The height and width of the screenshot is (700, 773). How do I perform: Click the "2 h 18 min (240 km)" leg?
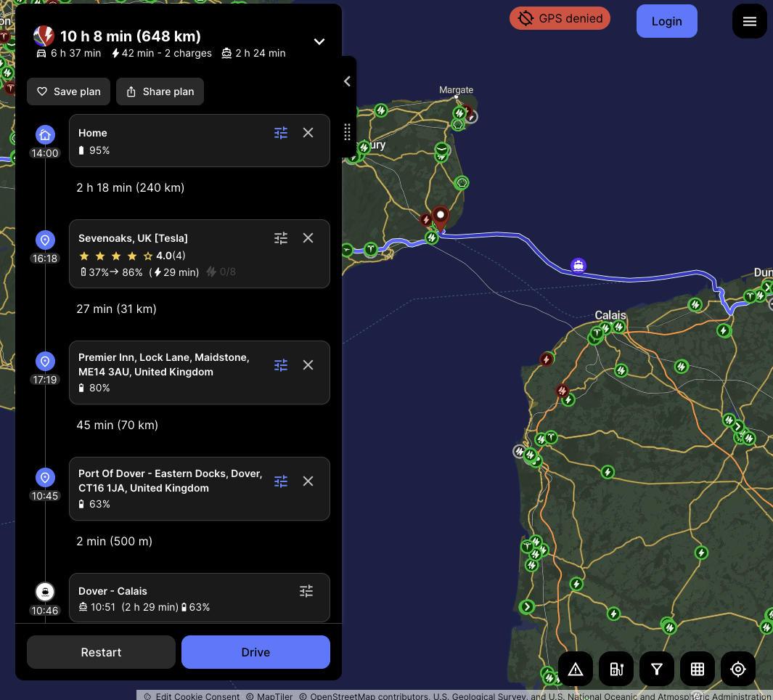tap(131, 188)
